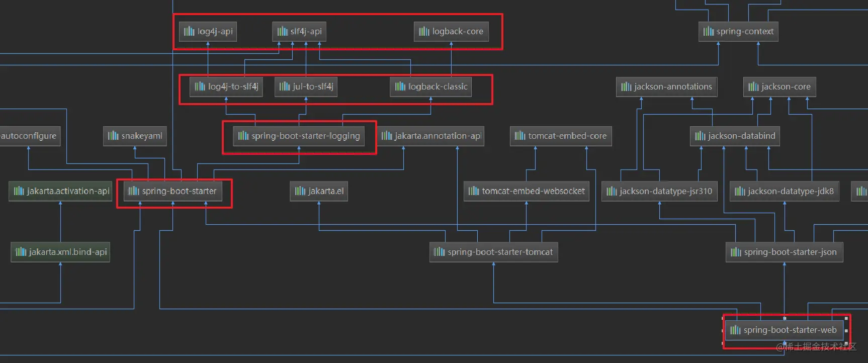Select the log4j-to-slf4j node
868x363 pixels.
pyautogui.click(x=226, y=86)
